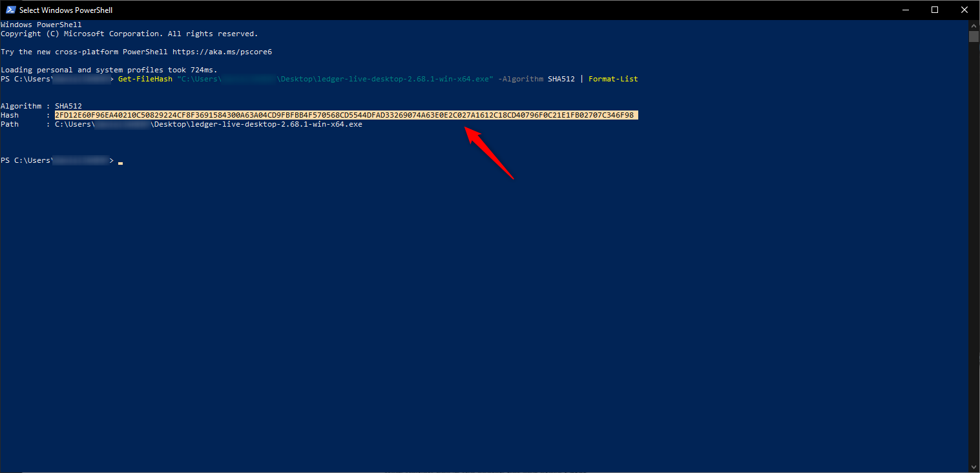The height and width of the screenshot is (473, 980).
Task: Place cursor at the blinking prompt
Action: (120, 161)
